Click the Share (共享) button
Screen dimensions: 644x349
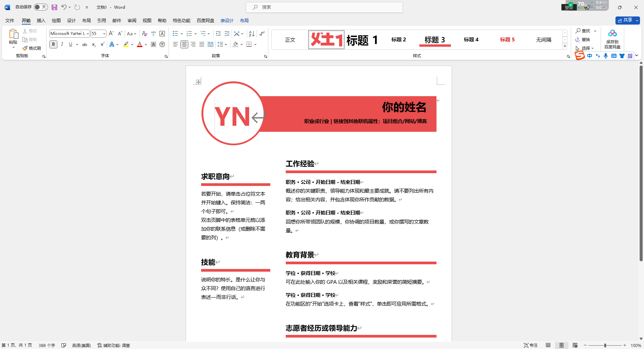625,20
